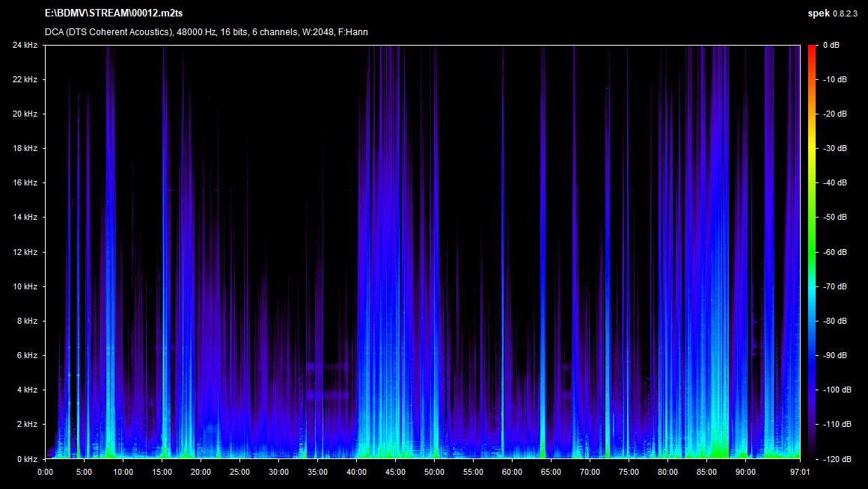Click the -120 dB scale label

click(834, 459)
